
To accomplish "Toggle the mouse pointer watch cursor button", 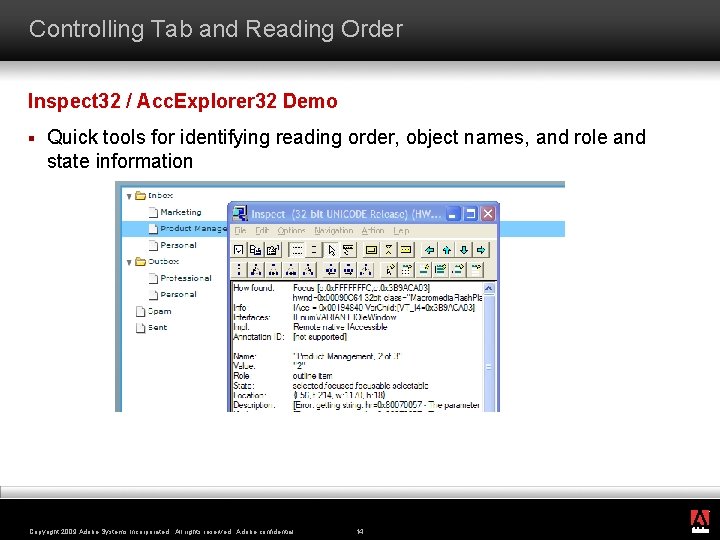I will (x=331, y=250).
